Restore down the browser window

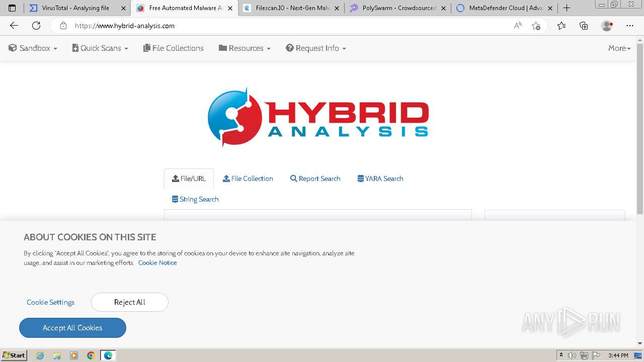[x=614, y=5]
